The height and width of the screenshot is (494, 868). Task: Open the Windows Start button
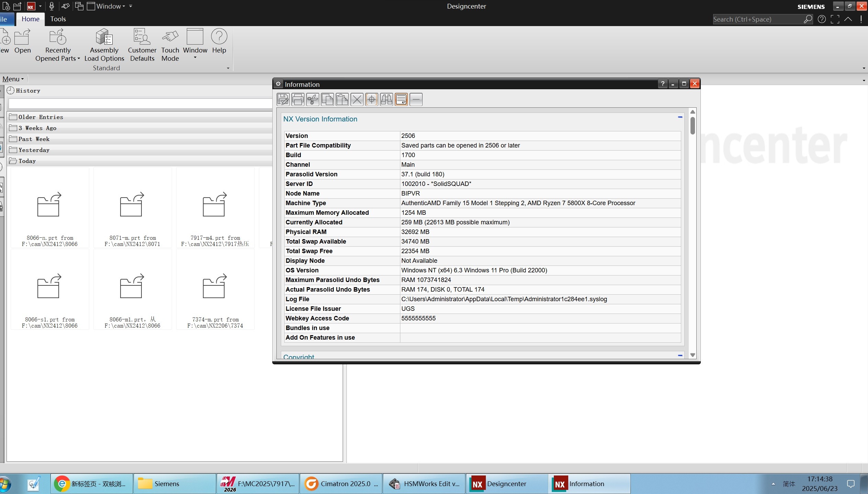[5, 484]
